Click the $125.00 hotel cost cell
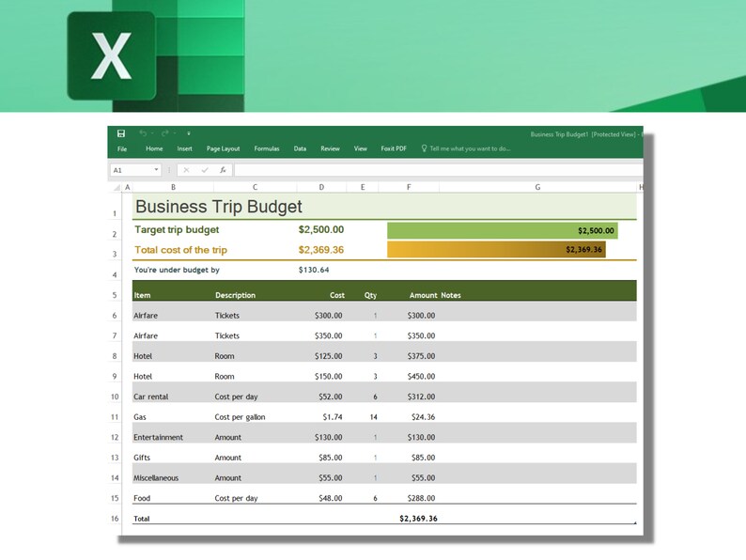 (328, 356)
